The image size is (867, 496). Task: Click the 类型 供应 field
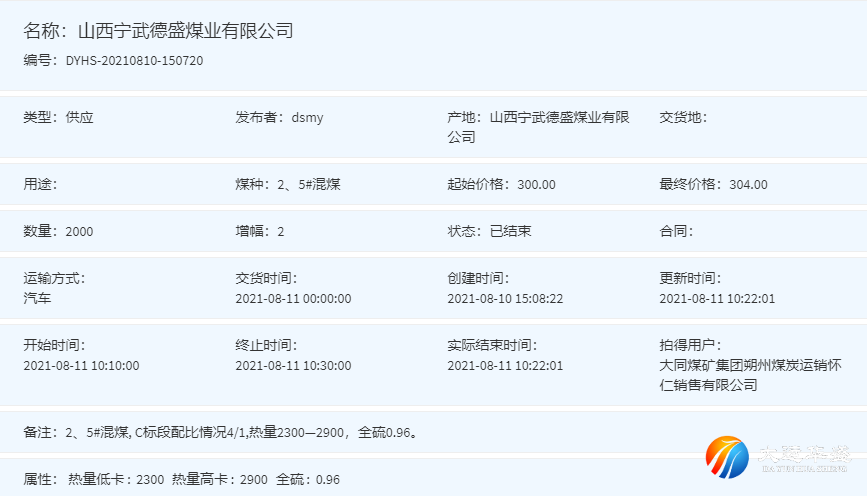pyautogui.click(x=58, y=118)
